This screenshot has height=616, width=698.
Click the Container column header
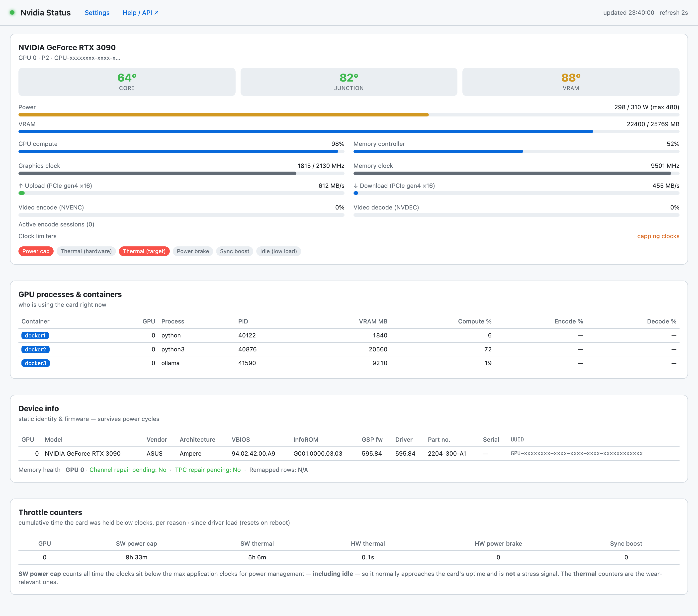[35, 321]
